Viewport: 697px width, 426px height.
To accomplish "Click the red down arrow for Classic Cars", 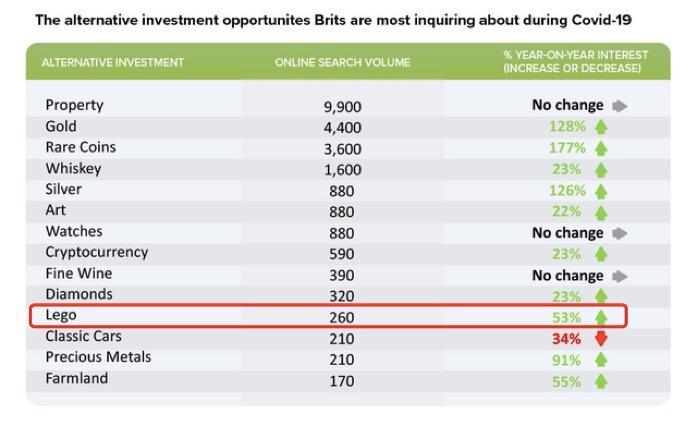I will pyautogui.click(x=601, y=338).
